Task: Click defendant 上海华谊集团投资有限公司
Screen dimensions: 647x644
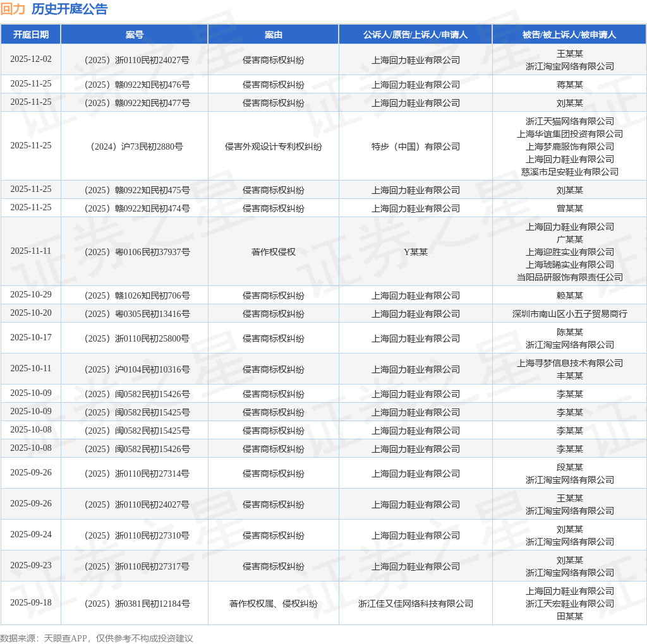Action: pos(570,134)
